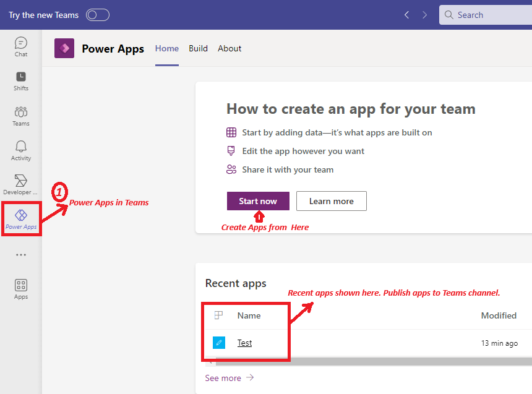Click 'How to create an app' heading

[x=351, y=109]
